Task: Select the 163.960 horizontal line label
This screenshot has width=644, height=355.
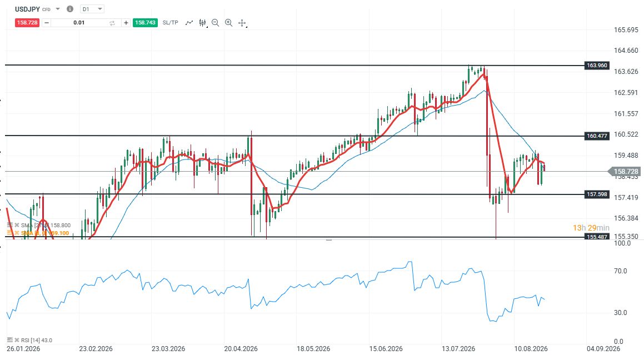Action: [x=597, y=66]
